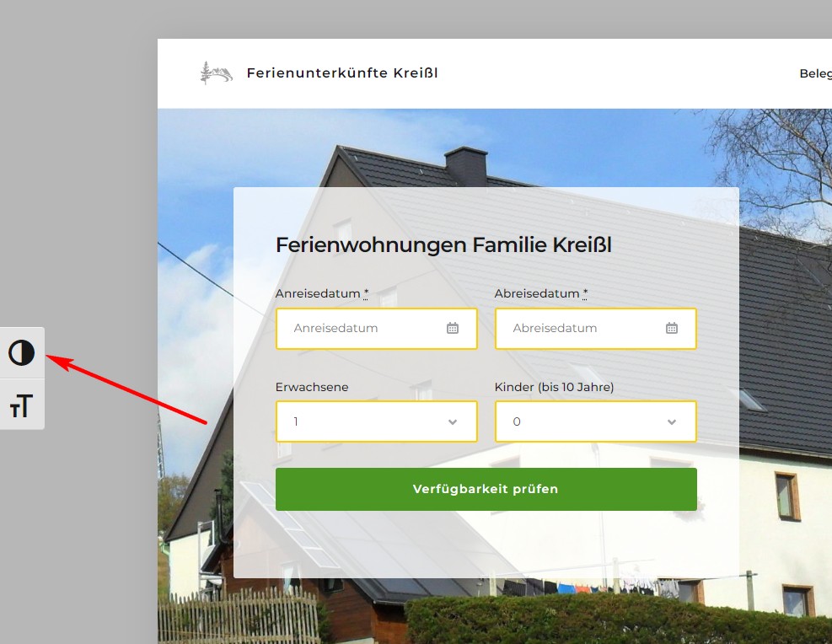Open the partially visible Beleg menu item

tap(815, 73)
